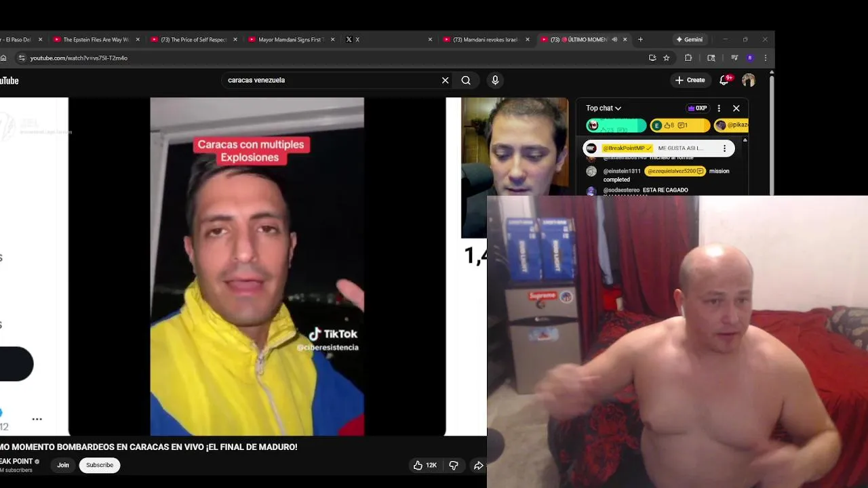Click the @pikaz chat chip
868x488 pixels.
pyautogui.click(x=731, y=125)
